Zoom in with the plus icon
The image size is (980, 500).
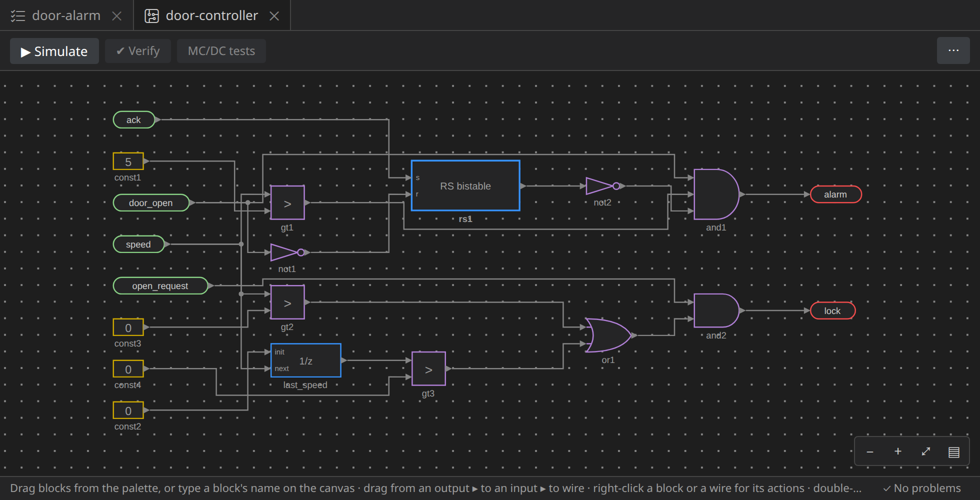(x=898, y=451)
